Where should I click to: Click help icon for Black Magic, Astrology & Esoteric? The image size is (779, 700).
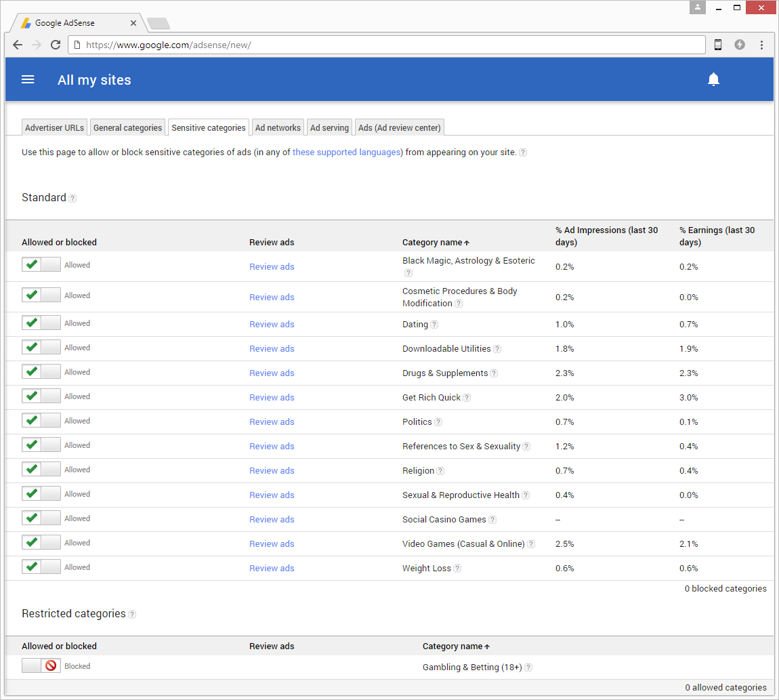click(x=408, y=273)
